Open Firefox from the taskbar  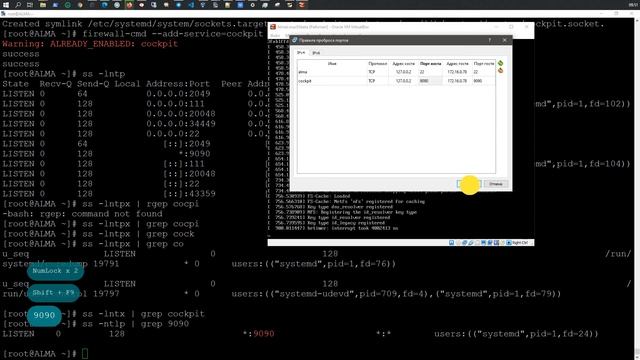(x=129, y=5)
